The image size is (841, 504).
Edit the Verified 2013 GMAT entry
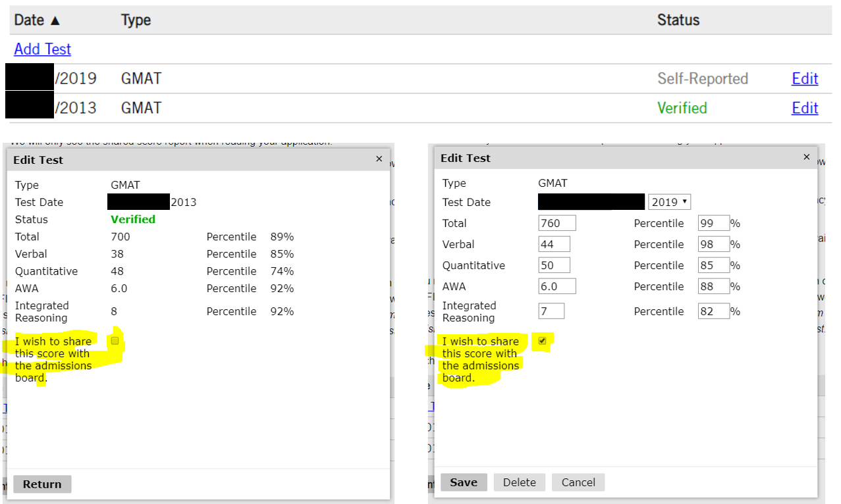[804, 109]
